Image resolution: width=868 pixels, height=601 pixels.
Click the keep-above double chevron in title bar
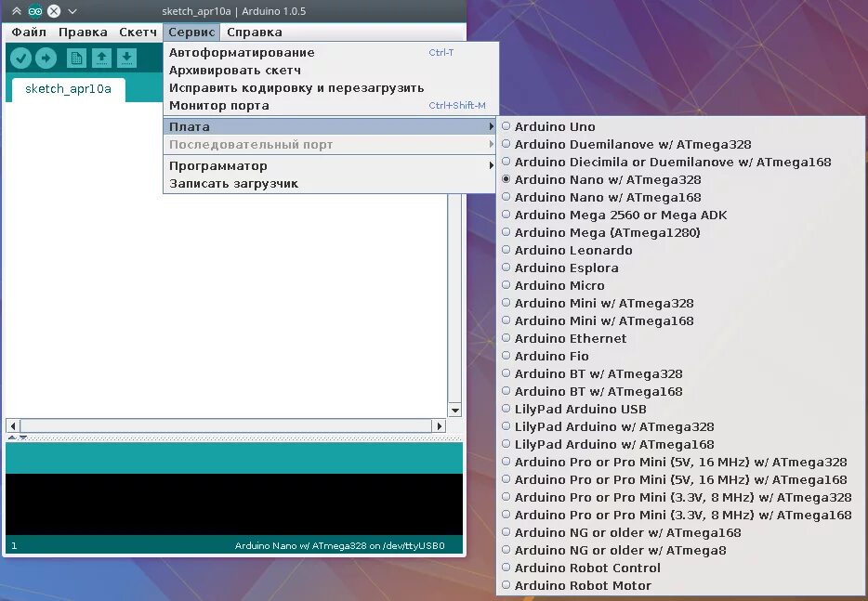[17, 11]
